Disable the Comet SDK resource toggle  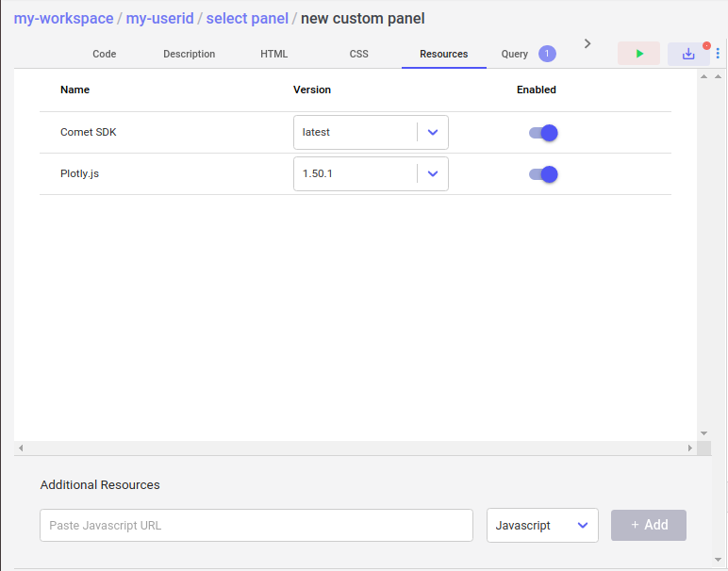point(543,133)
